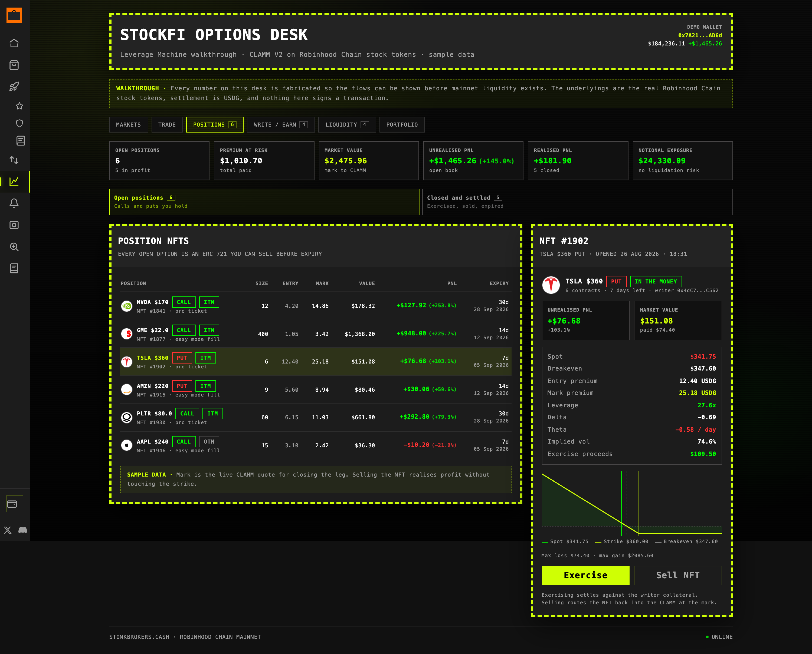Image resolution: width=812 pixels, height=654 pixels.
Task: Click the payoff chart in NFT panel
Action: click(x=632, y=503)
